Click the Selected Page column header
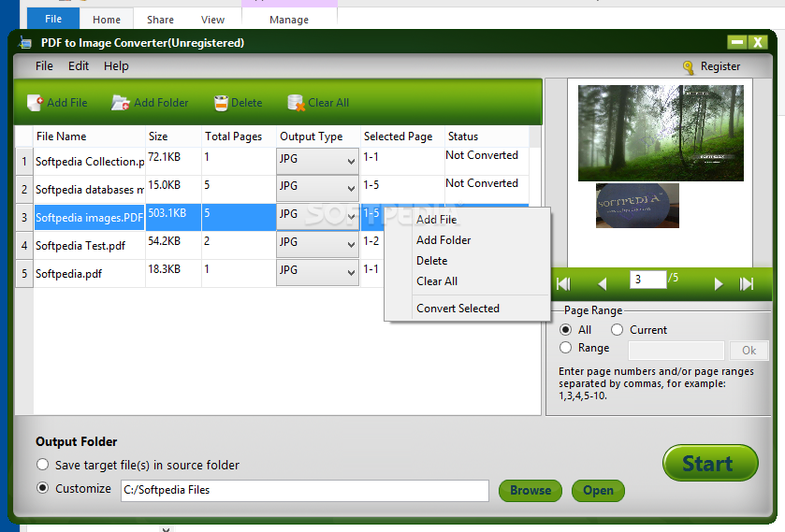This screenshot has height=532, width=785. coord(402,137)
